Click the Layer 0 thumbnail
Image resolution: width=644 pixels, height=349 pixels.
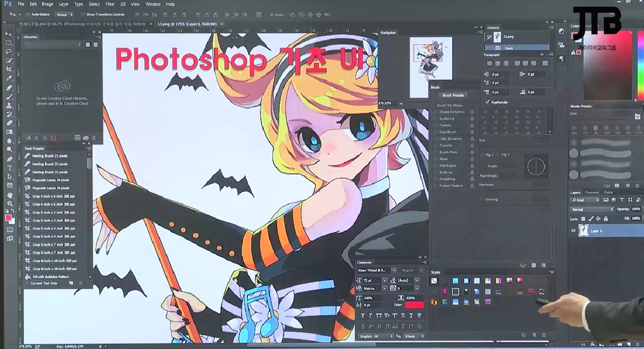(583, 231)
